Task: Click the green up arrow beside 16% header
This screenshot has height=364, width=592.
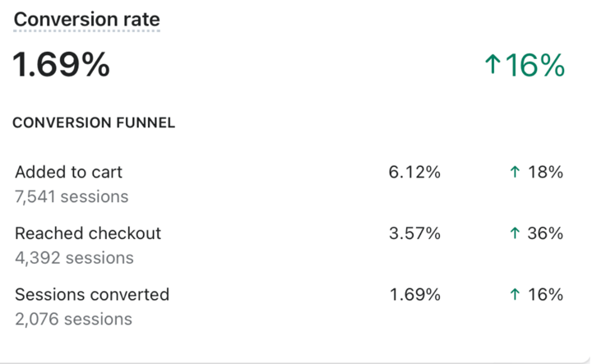Action: coord(493,64)
